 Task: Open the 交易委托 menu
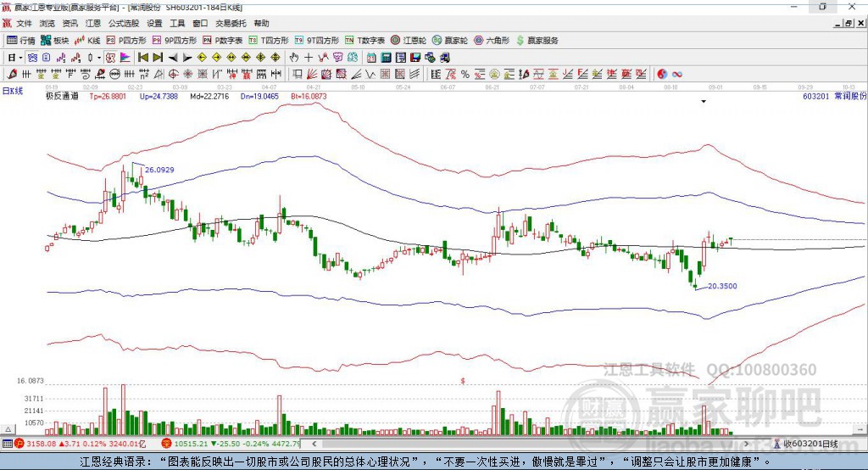231,23
